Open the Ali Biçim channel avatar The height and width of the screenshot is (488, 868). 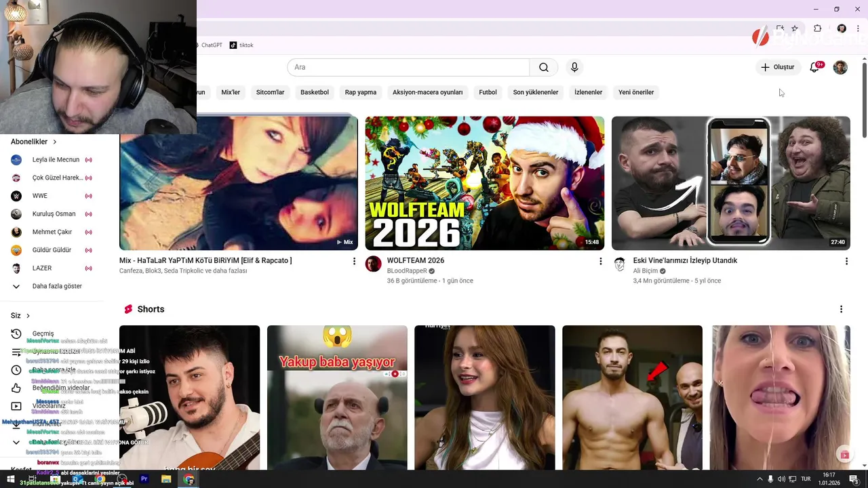pos(620,264)
